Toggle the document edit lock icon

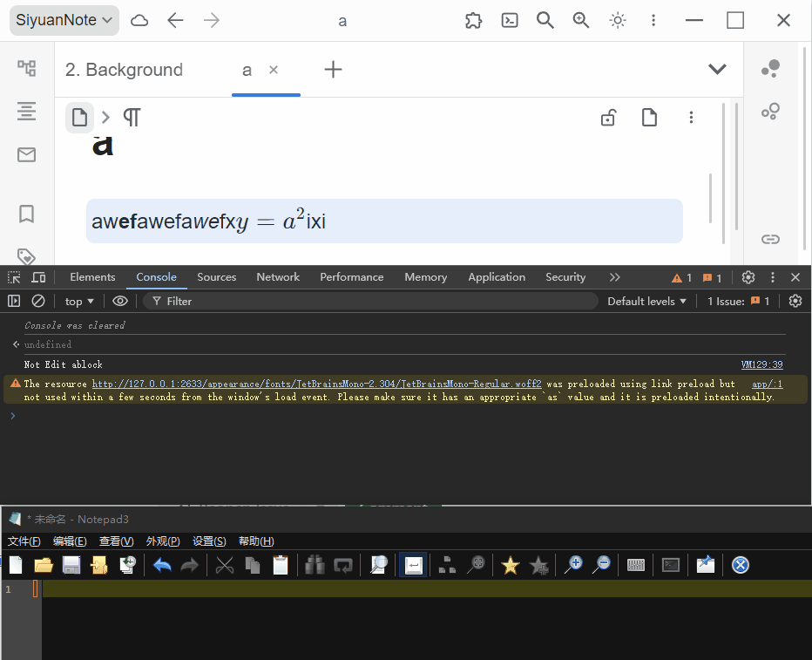click(x=609, y=118)
